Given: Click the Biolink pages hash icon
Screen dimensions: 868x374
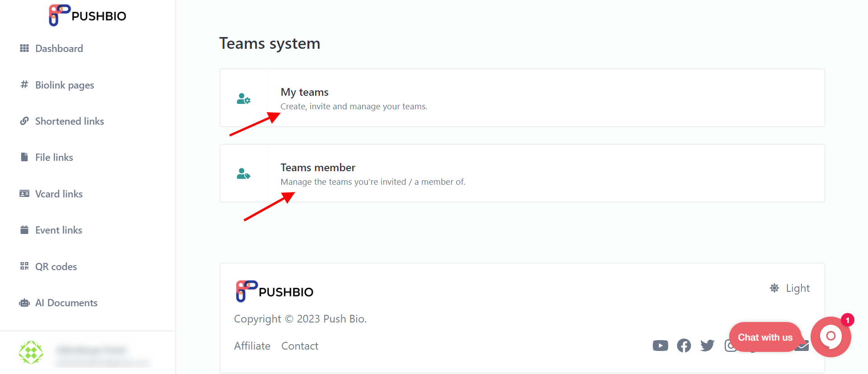Looking at the screenshot, I should (24, 84).
